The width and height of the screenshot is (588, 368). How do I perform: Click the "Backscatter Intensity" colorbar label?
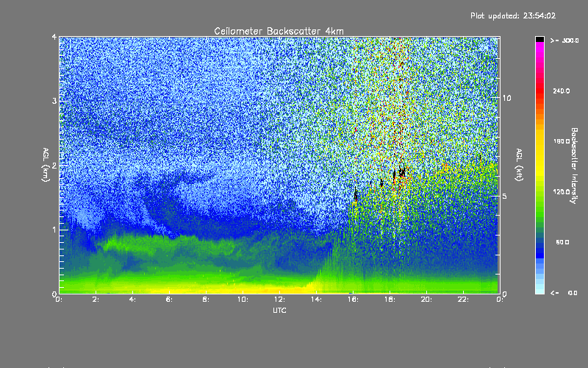coord(574,166)
